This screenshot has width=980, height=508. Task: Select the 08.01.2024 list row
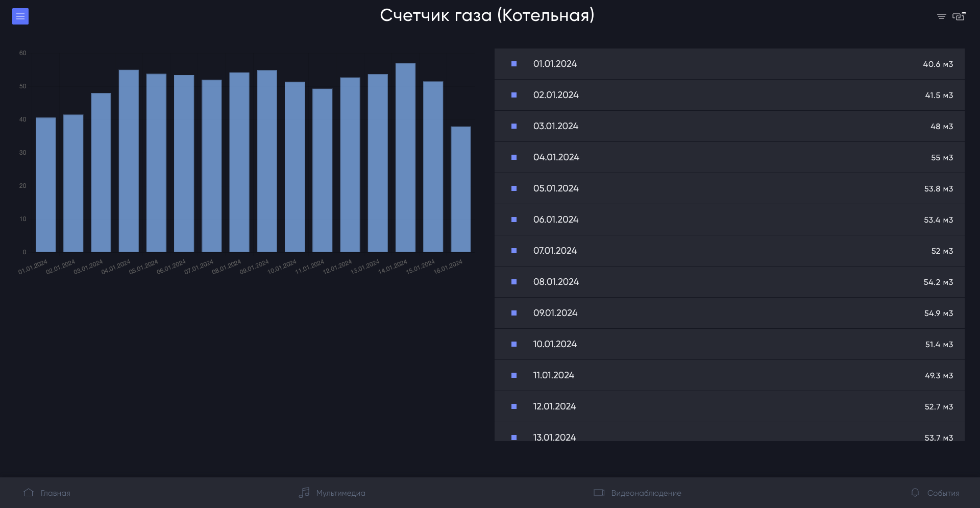click(x=729, y=282)
